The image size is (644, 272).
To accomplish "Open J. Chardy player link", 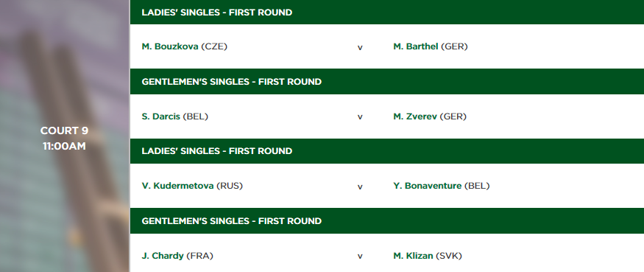I will pyautogui.click(x=163, y=256).
